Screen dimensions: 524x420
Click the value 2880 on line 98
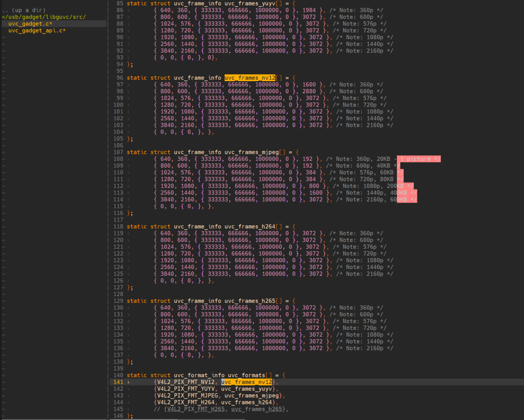[309, 91]
